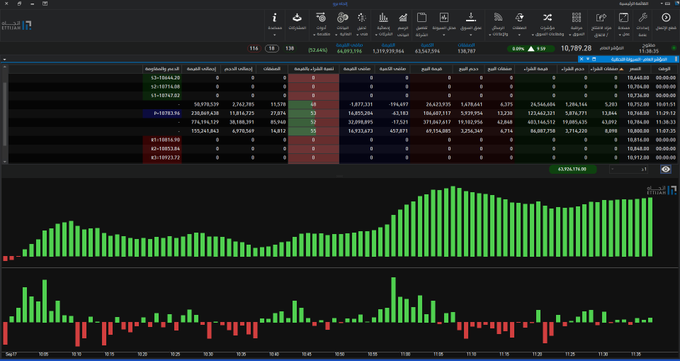Sort by buy percentage by value header
680x361 pixels.
pyautogui.click(x=314, y=69)
